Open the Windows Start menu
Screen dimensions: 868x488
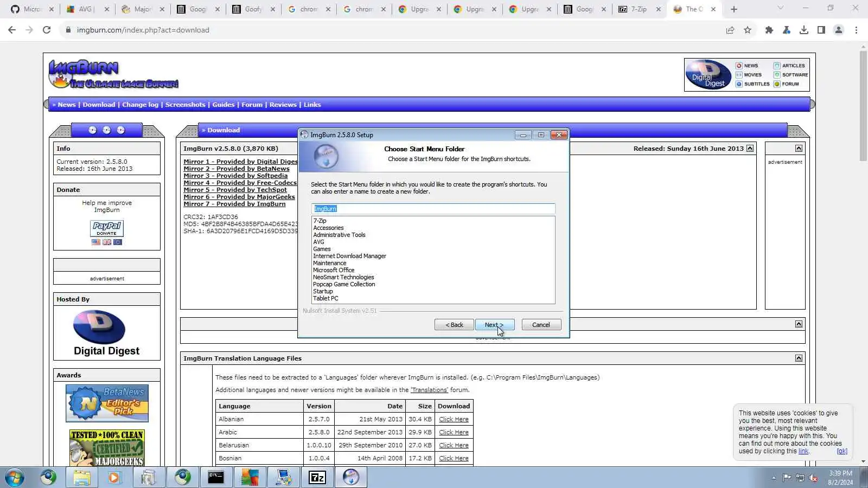(x=15, y=478)
